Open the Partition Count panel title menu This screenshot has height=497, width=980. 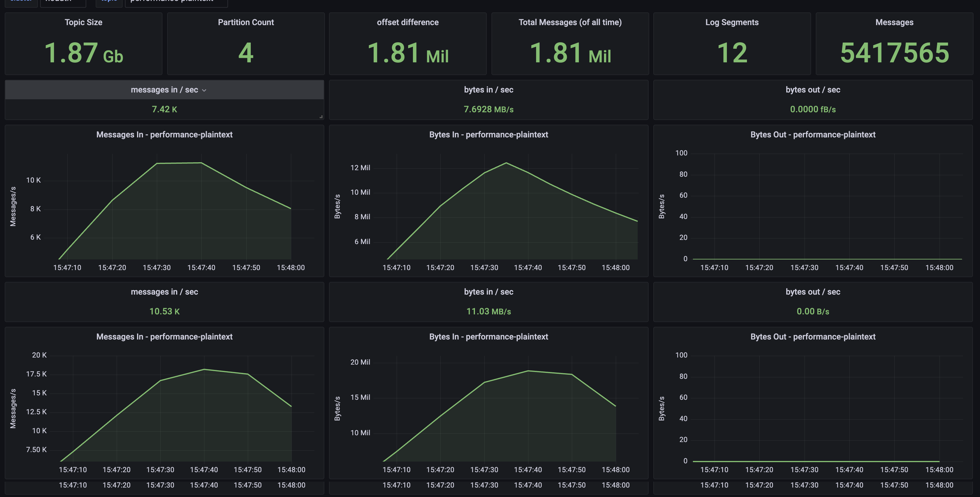pyautogui.click(x=246, y=22)
